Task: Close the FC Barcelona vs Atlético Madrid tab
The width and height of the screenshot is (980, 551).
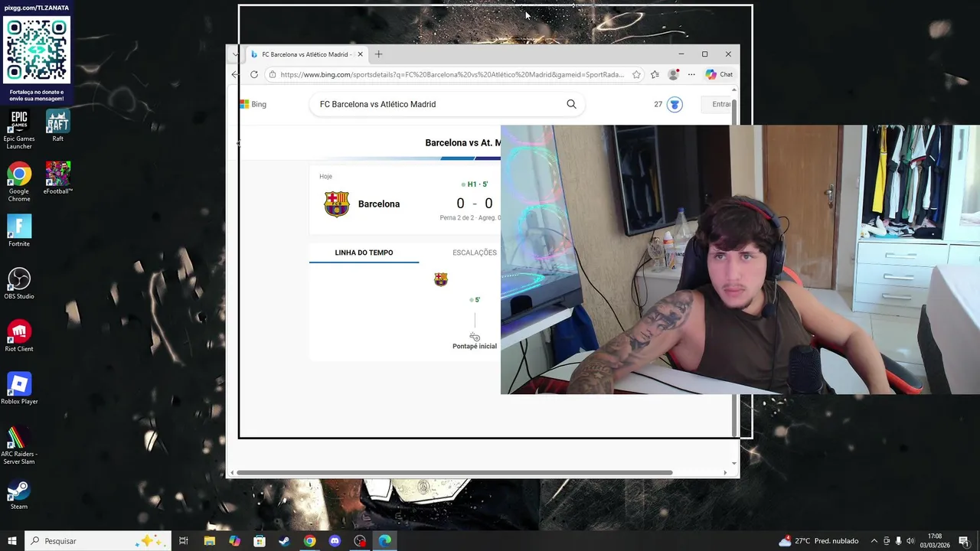Action: coord(360,54)
